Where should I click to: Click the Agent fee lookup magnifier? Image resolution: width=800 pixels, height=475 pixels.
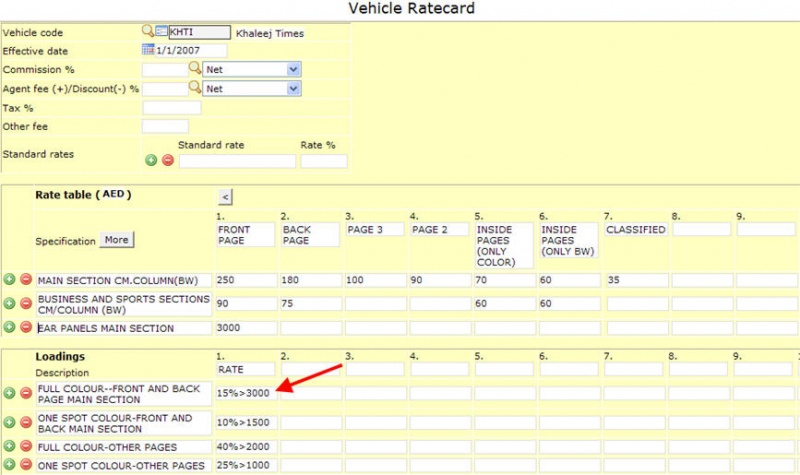[195, 87]
